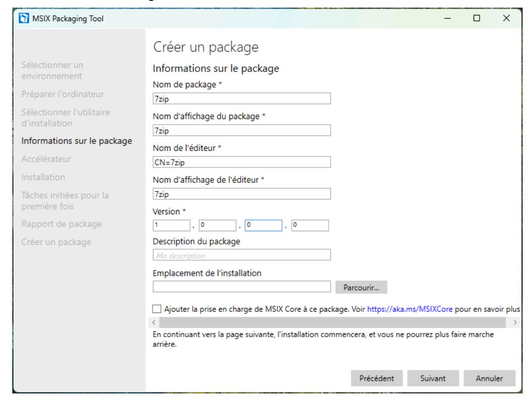
Task: Click the scrollbar left arrow
Action: coord(155,323)
